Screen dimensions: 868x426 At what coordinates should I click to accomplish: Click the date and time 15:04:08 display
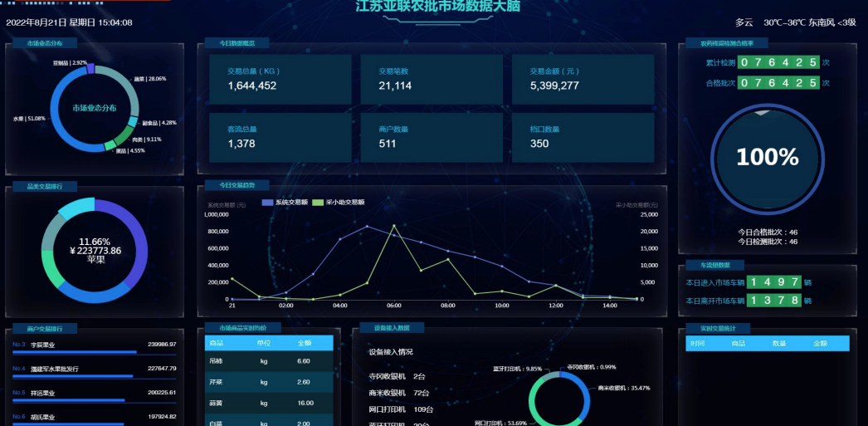point(69,22)
